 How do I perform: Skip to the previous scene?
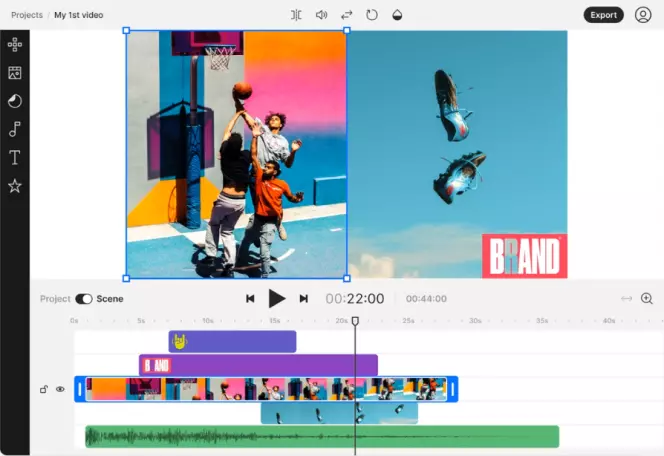(x=250, y=299)
